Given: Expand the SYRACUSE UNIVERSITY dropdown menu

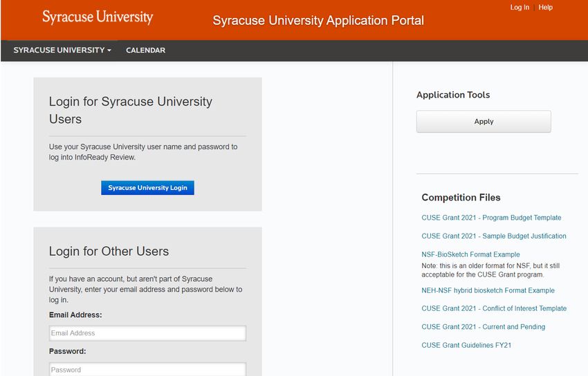Looking at the screenshot, I should pyautogui.click(x=62, y=50).
